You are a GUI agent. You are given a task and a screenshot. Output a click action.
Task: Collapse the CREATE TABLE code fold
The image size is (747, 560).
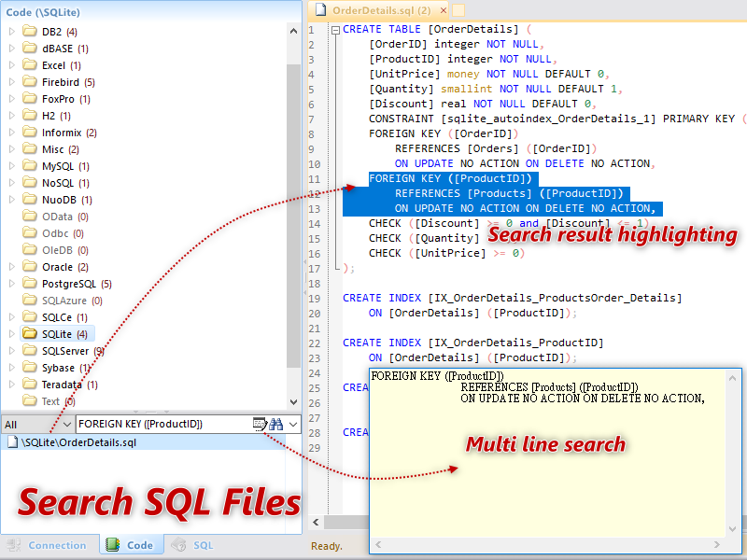coord(335,30)
